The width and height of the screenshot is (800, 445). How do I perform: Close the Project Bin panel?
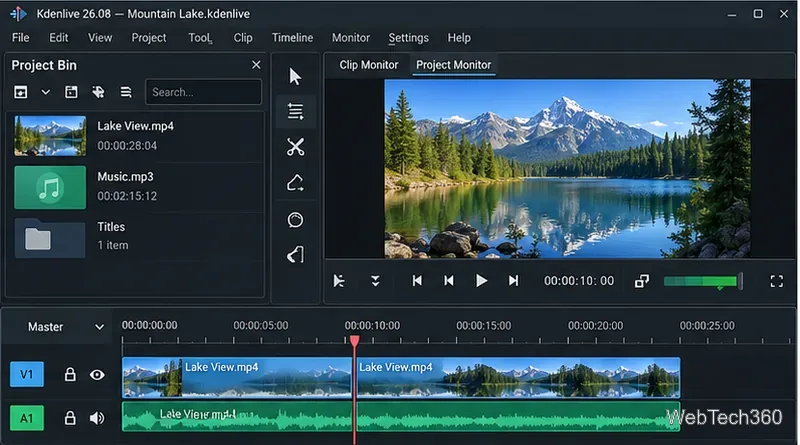pos(256,65)
